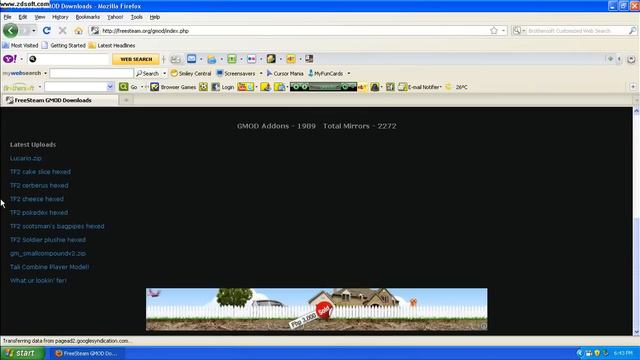Select the FreeSteam GMOD Downloads tab
This screenshot has height=360, width=640.
pos(60,100)
